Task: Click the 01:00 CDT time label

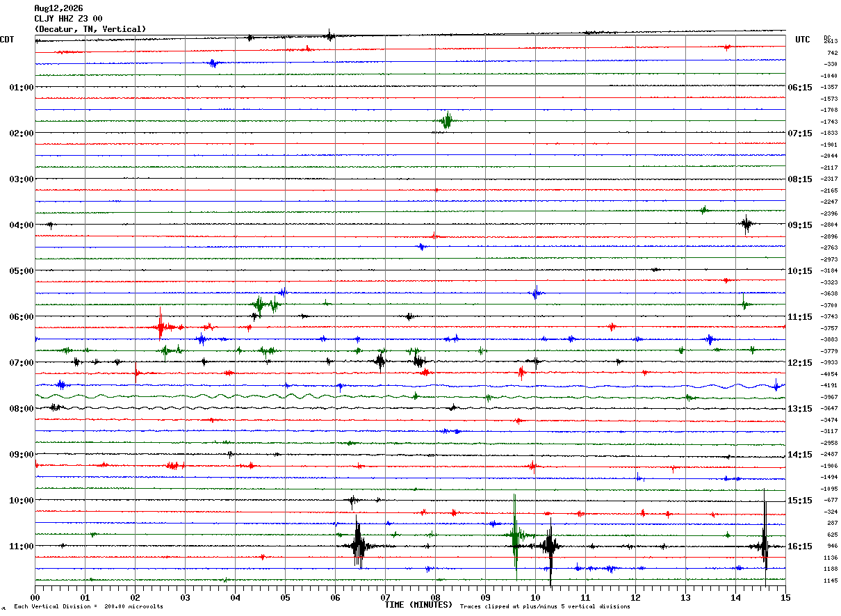Action: coord(22,88)
